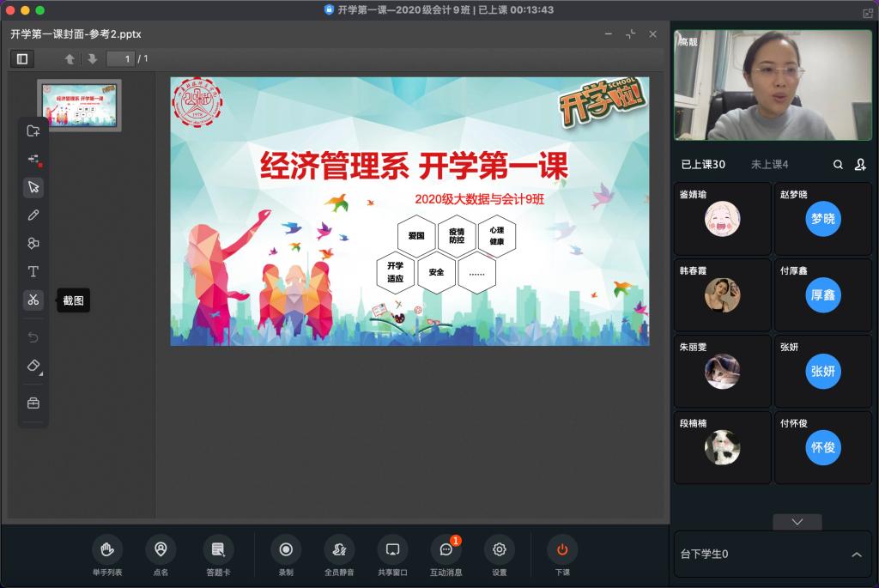Click the scissors screenshot tool

[x=33, y=300]
